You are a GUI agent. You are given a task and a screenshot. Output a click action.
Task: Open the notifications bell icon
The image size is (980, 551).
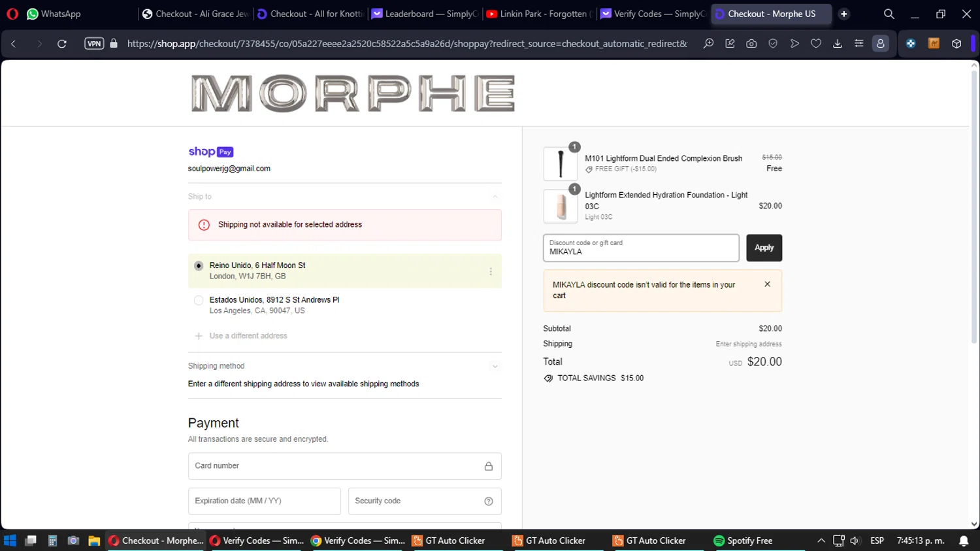(x=964, y=541)
